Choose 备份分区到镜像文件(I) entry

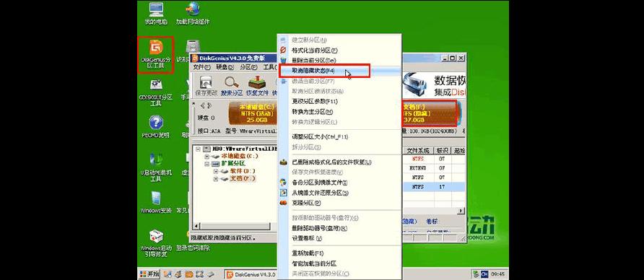tap(339, 183)
